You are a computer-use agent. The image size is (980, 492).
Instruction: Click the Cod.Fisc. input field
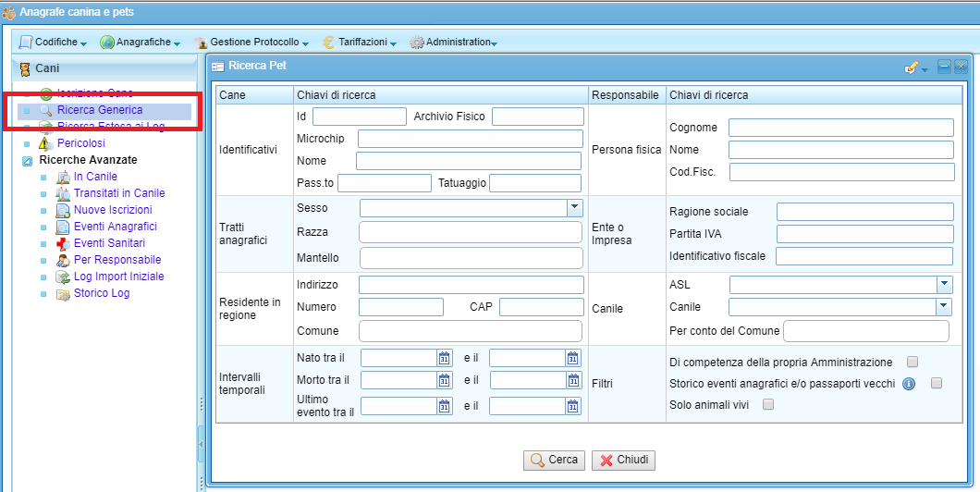click(x=842, y=172)
